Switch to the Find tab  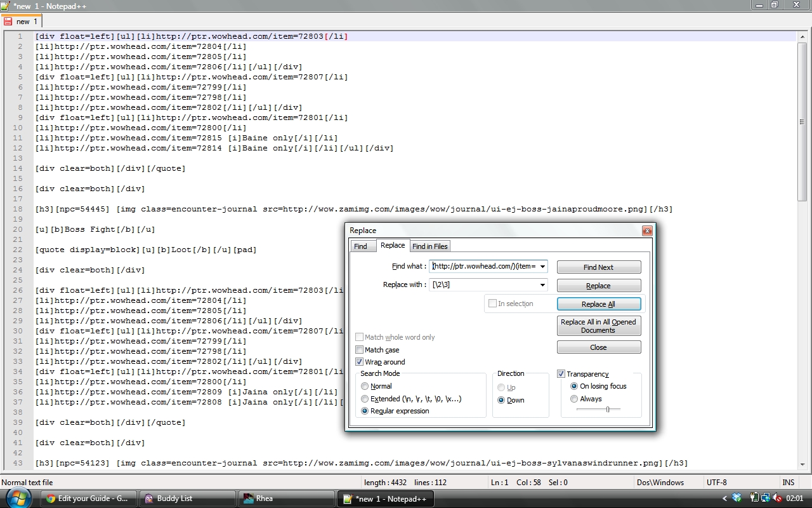pyautogui.click(x=361, y=246)
